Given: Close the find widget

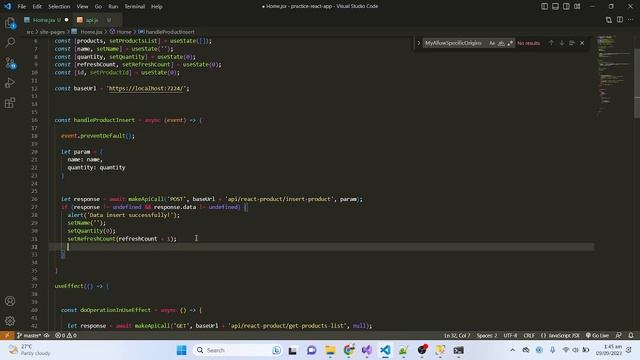Looking at the screenshot, I should pos(582,43).
